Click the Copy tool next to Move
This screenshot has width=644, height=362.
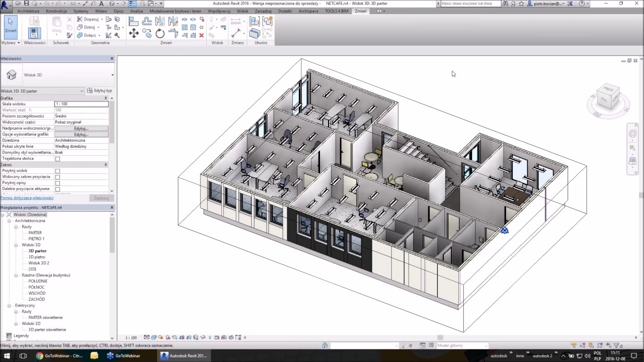147,33
